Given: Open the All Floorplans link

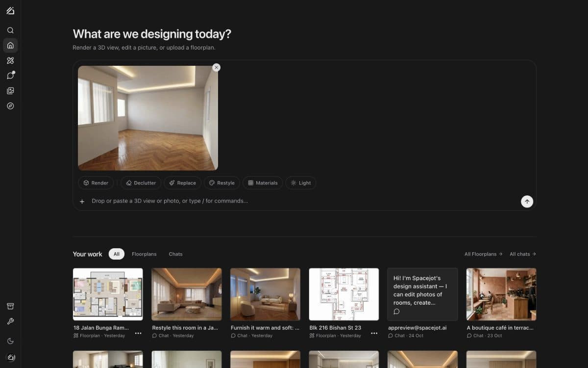Looking at the screenshot, I should (x=484, y=254).
